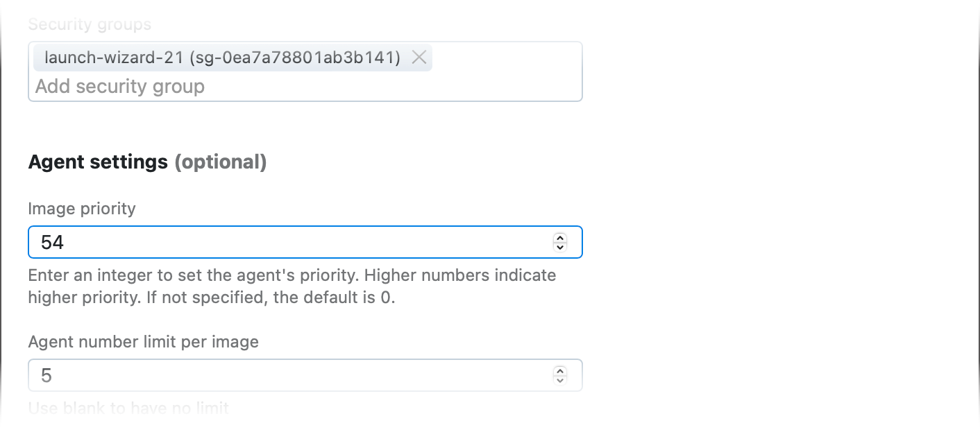Click the Image priority label
980x430 pixels.
coord(81,208)
